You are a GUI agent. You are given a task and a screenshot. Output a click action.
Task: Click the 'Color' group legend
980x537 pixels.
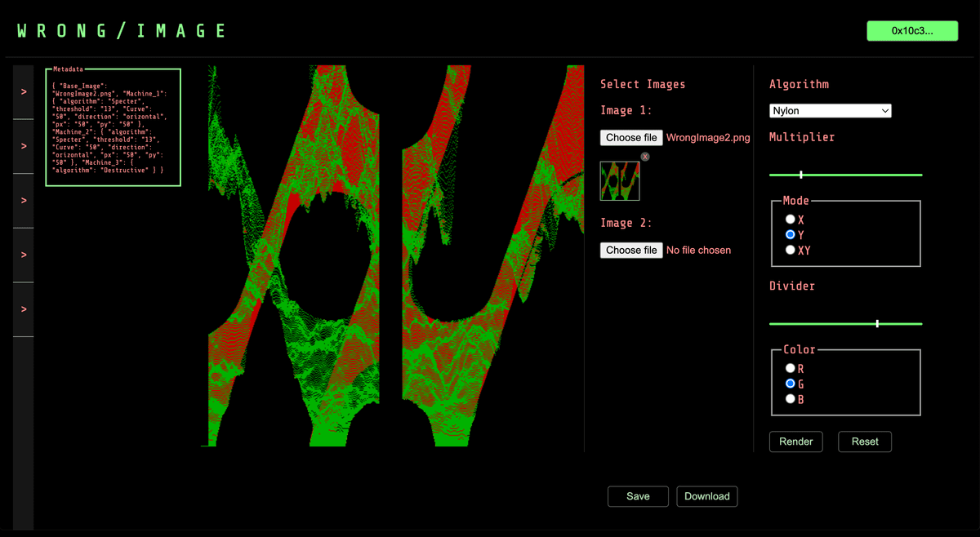pos(800,349)
